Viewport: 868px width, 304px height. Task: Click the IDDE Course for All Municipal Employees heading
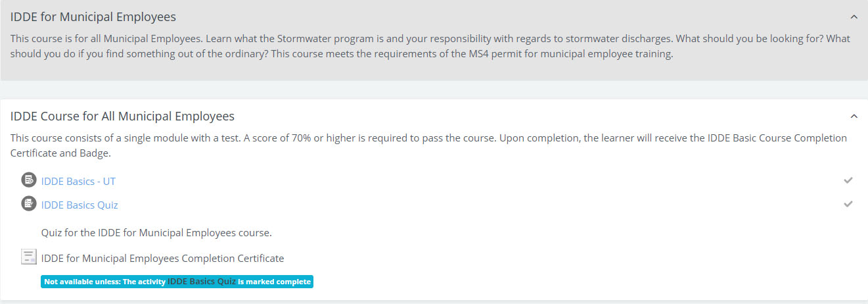(x=122, y=116)
